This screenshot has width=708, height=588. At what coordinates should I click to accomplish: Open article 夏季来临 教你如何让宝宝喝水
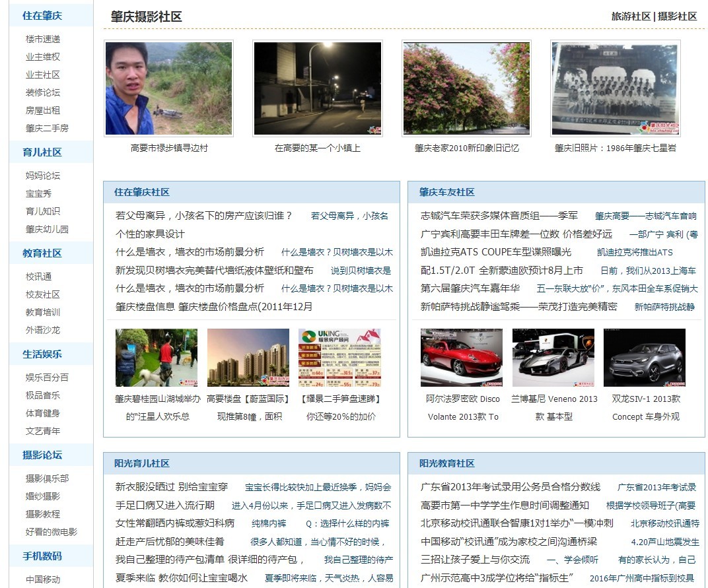[182, 578]
